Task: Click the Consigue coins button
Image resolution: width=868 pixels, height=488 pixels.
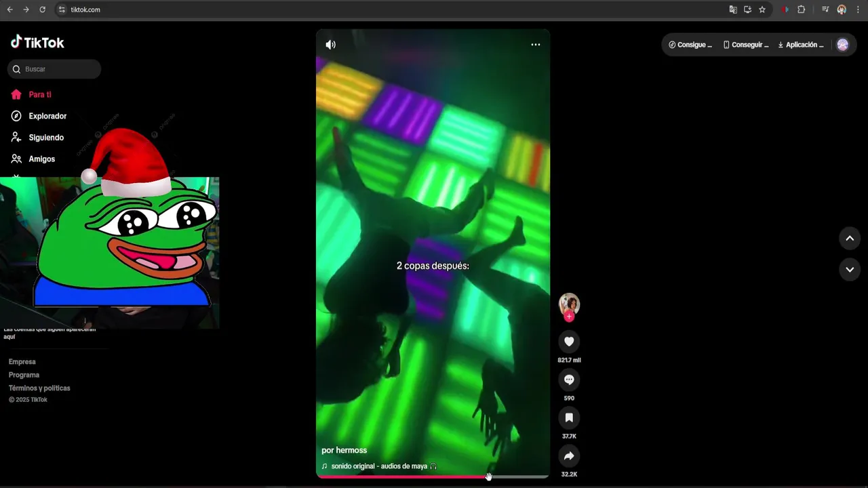Action: 690,45
